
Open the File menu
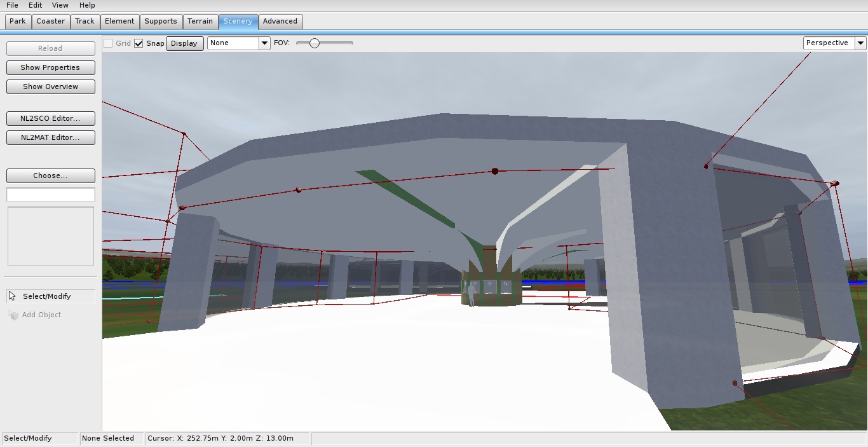click(x=12, y=5)
